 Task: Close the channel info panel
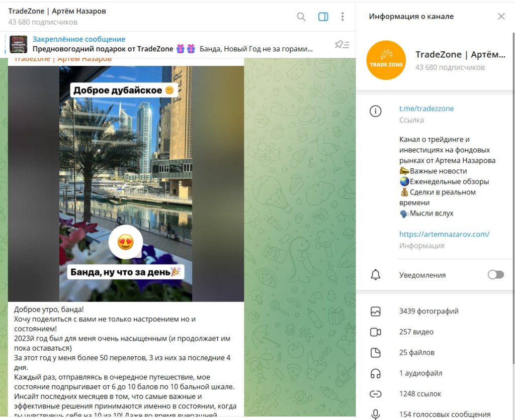click(501, 17)
